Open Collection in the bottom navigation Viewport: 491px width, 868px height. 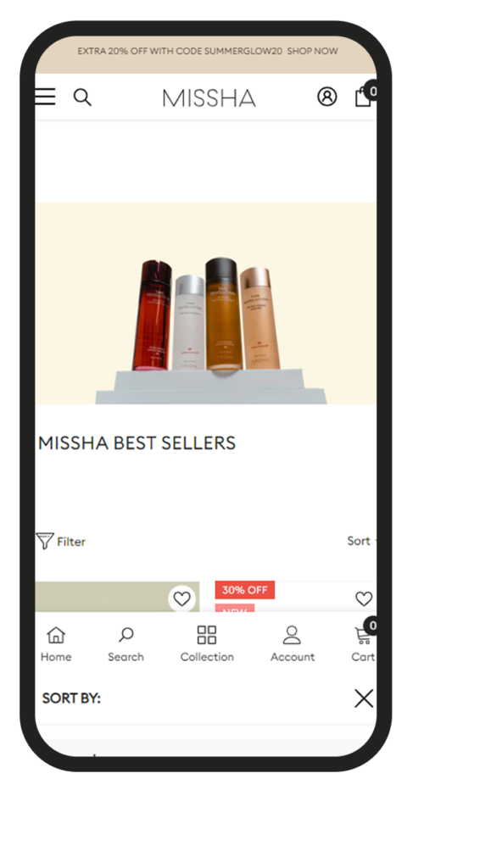tap(207, 644)
